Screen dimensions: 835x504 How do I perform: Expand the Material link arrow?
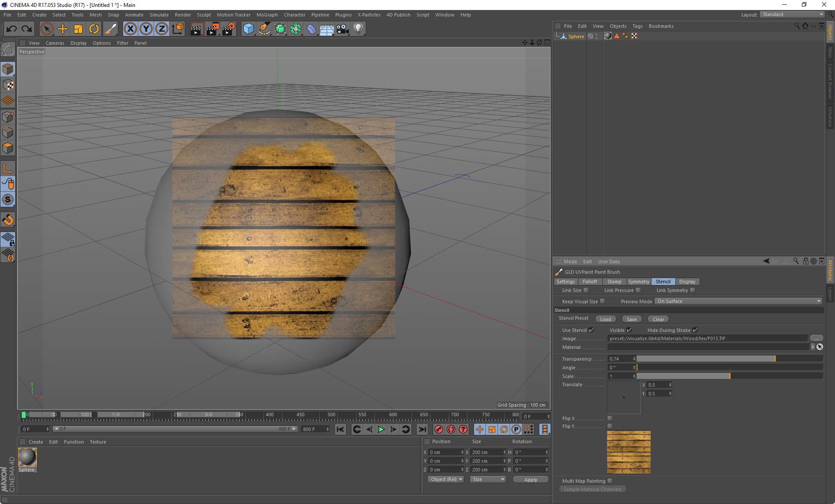point(812,347)
